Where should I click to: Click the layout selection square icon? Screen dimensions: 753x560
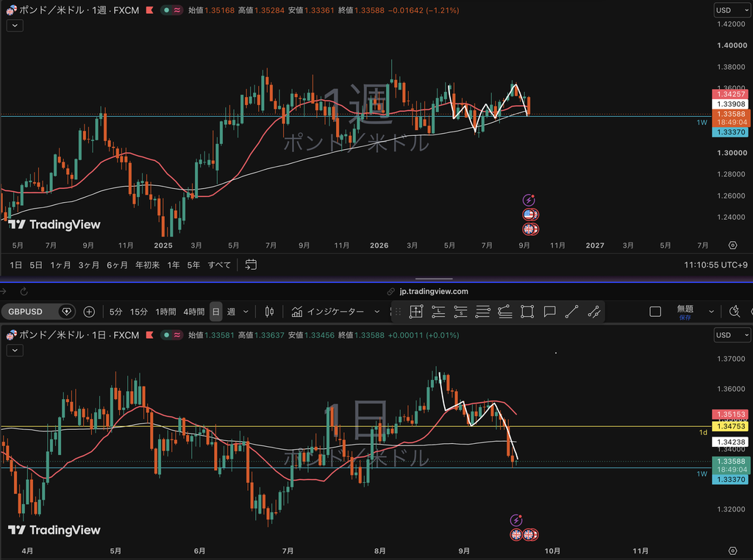[x=655, y=312]
